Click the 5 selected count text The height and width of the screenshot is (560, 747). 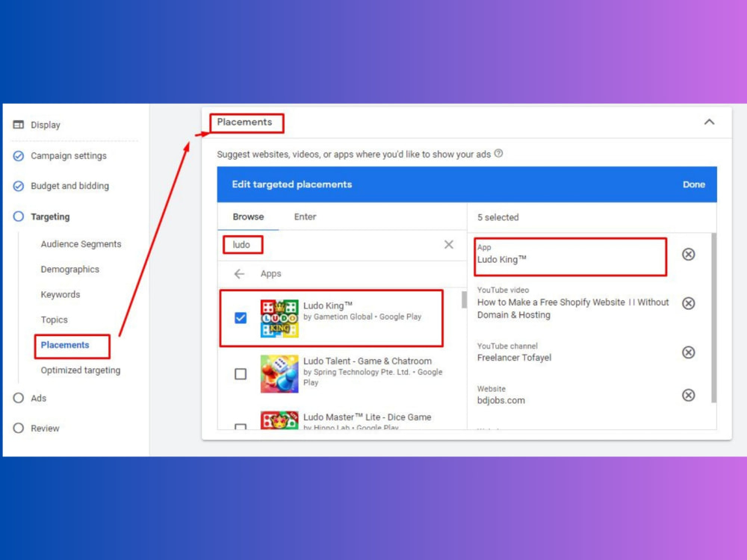point(498,217)
